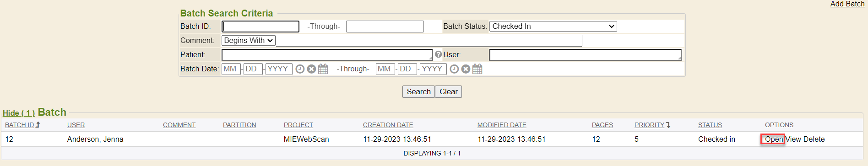This screenshot has width=868, height=166.
Task: Focus the Batch ID input field
Action: pos(260,27)
